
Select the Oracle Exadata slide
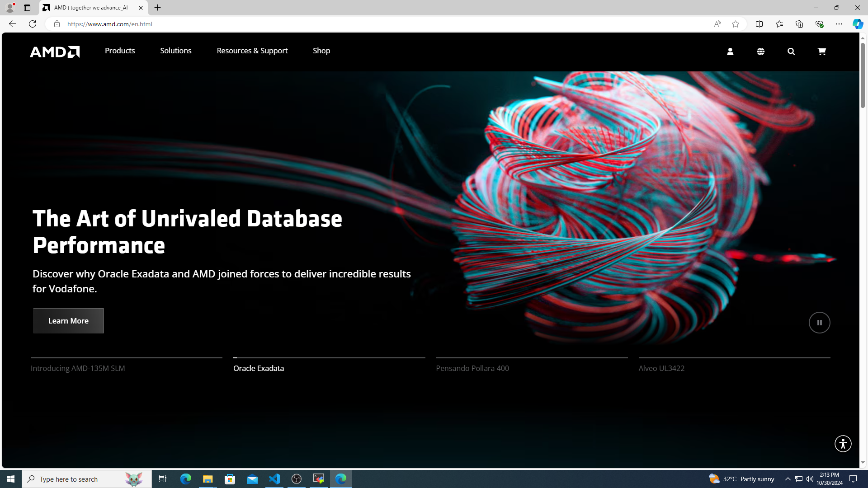(x=329, y=365)
